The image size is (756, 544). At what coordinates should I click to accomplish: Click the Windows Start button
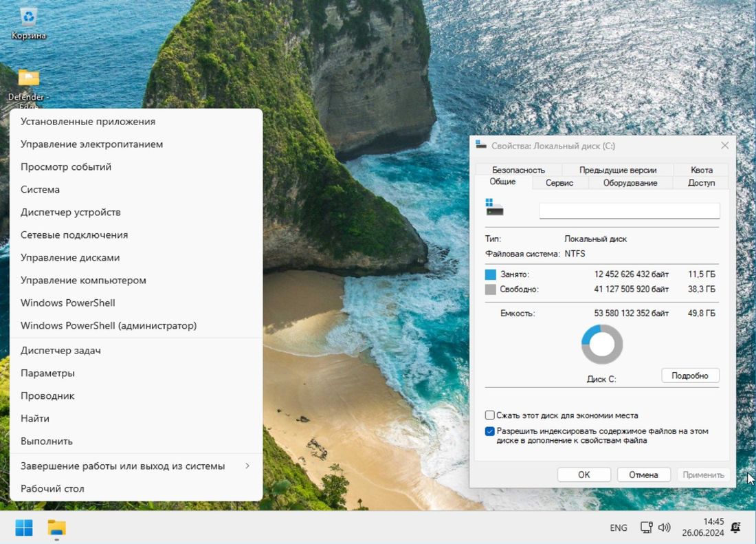[x=24, y=527]
